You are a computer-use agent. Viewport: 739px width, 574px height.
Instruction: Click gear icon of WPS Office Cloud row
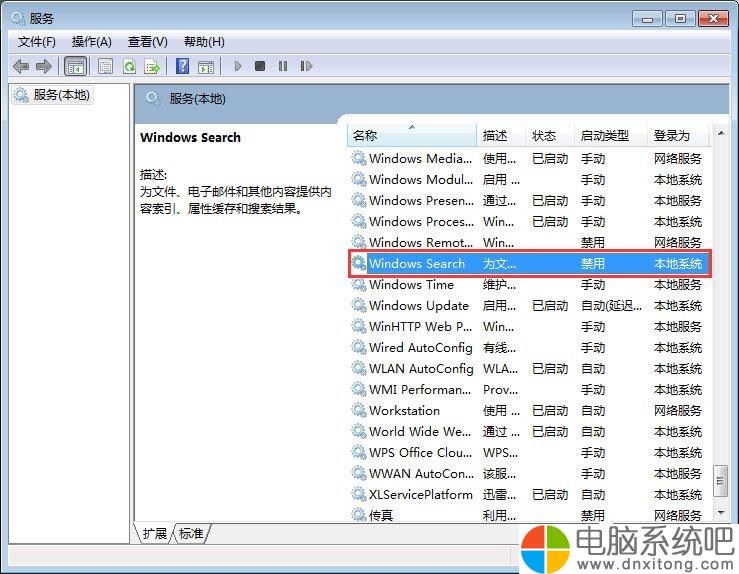pos(359,452)
